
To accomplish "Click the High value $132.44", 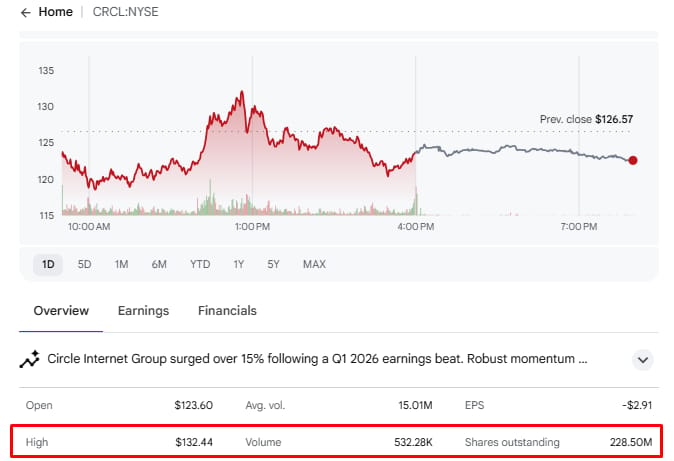I will pyautogui.click(x=194, y=442).
